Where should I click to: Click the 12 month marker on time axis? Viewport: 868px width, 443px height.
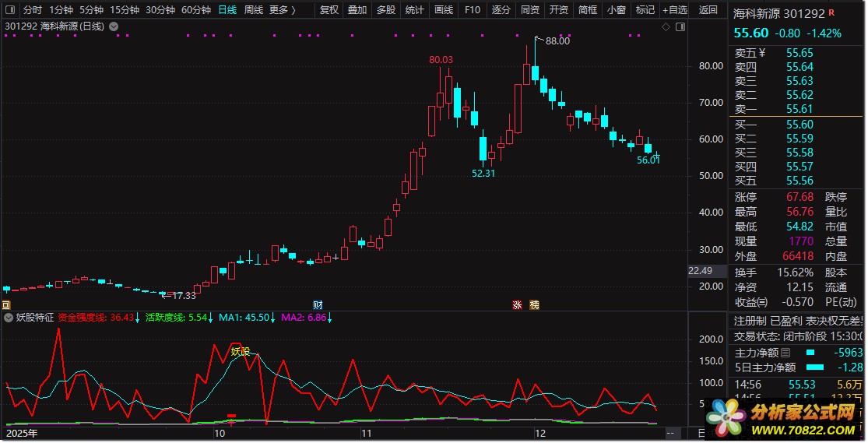click(x=539, y=434)
